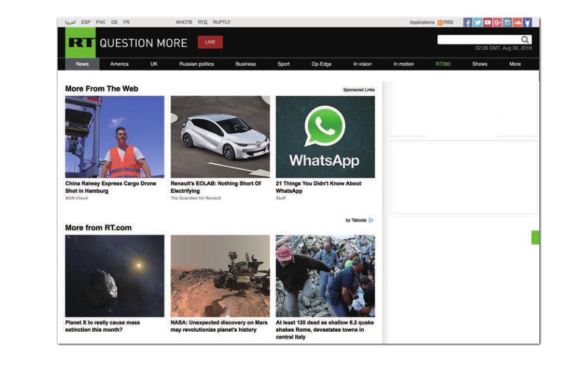Open the America section
The width and height of the screenshot is (588, 365).
coord(119,64)
